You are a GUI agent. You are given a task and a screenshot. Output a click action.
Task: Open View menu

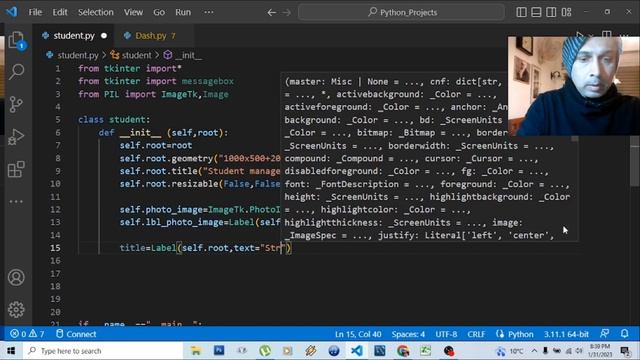pos(133,12)
